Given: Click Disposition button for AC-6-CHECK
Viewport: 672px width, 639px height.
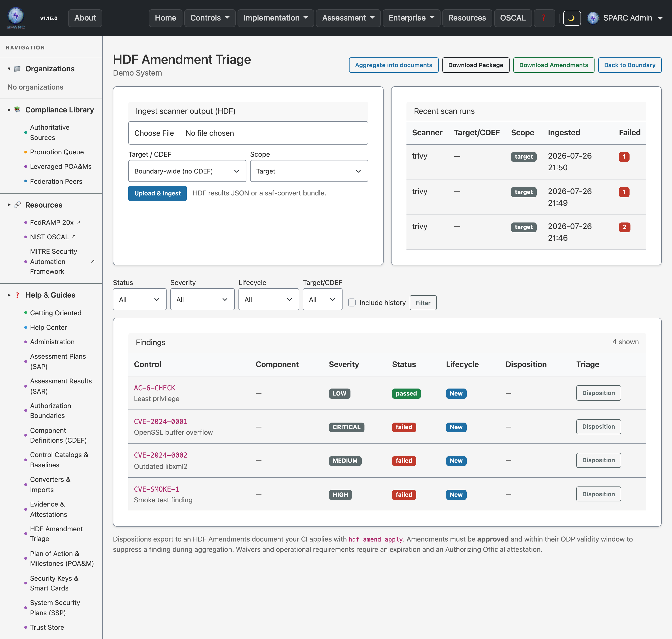Looking at the screenshot, I should tap(598, 393).
